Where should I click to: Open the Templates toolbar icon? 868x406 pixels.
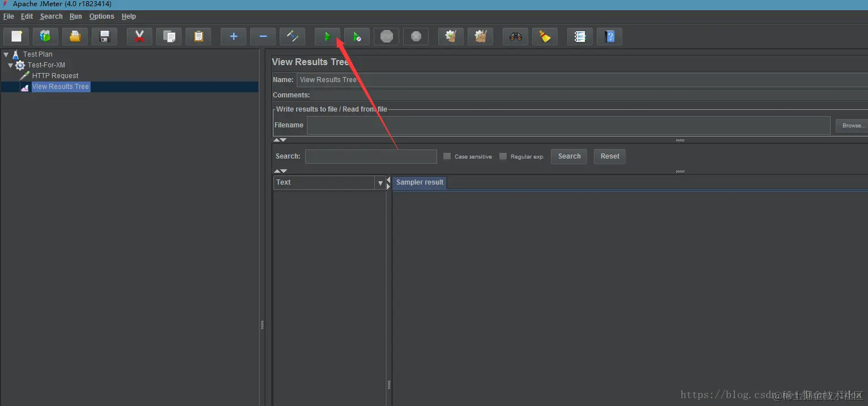pyautogui.click(x=45, y=37)
